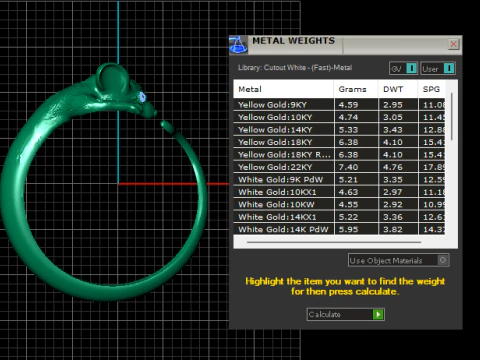Click the horizontal scrollbar below metal table
This screenshot has height=360, width=480.
click(334, 242)
